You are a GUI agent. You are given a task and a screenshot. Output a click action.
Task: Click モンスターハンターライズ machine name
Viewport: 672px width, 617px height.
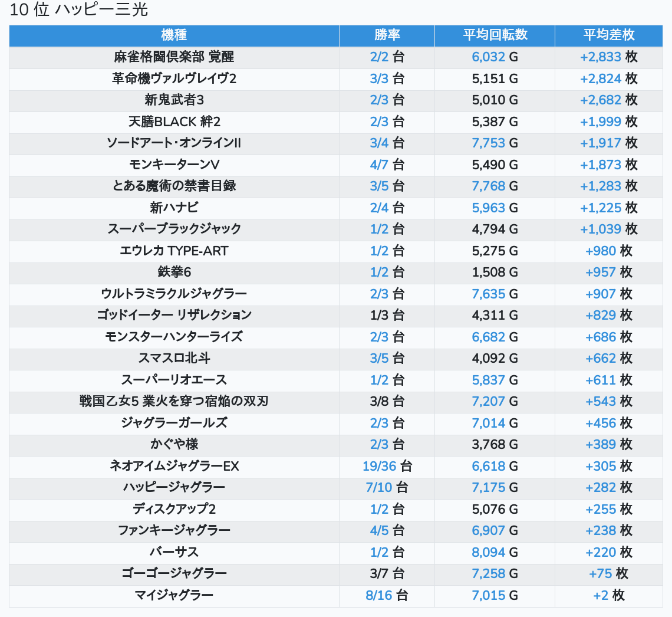coord(174,337)
